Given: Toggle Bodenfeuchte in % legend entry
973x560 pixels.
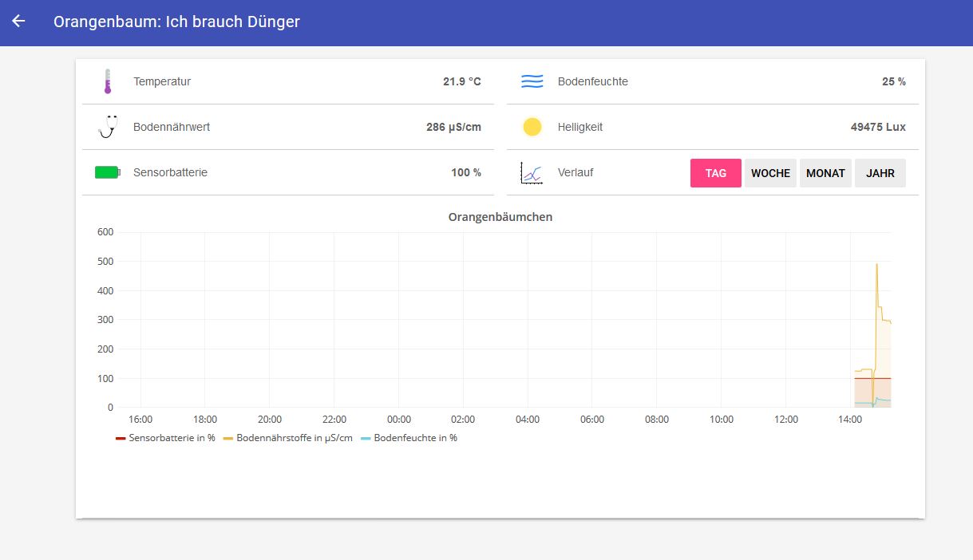Looking at the screenshot, I should tap(415, 438).
